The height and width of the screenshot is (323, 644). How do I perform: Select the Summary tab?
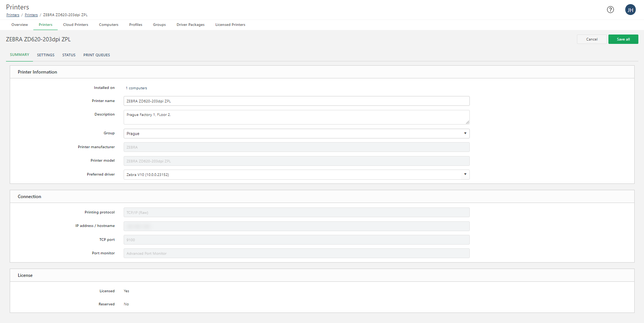coord(19,55)
